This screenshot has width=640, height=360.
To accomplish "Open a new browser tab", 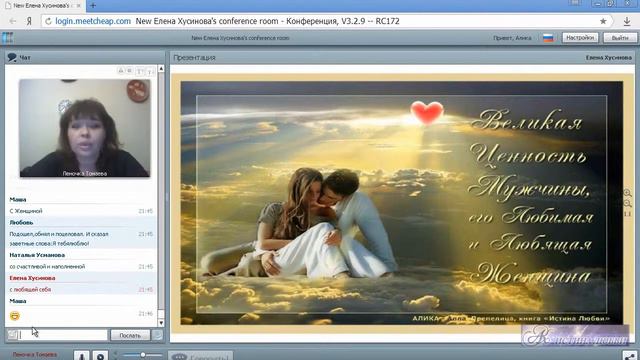I will [93, 6].
